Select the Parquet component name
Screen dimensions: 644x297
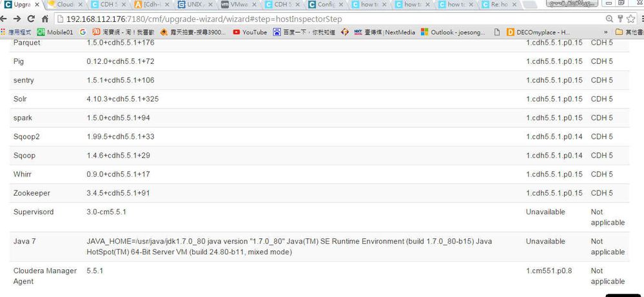coord(26,43)
